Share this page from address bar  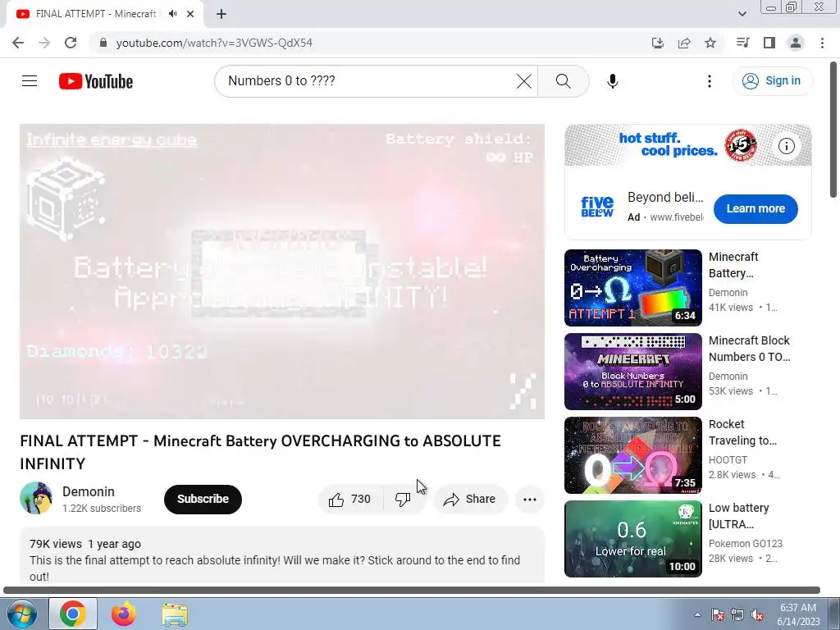point(684,43)
